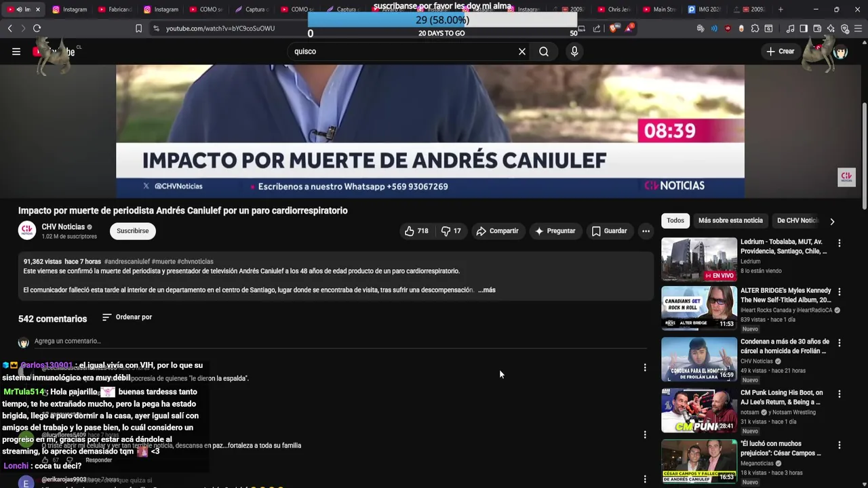This screenshot has width=868, height=488.
Task: Click the Preguntar button
Action: [x=555, y=231]
